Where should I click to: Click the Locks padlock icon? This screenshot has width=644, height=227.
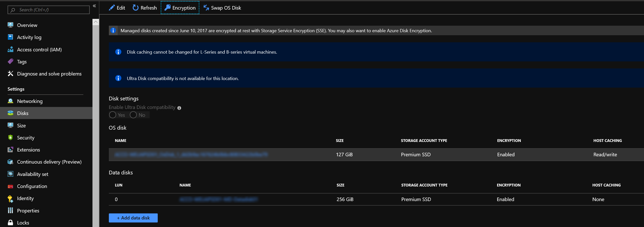10,223
